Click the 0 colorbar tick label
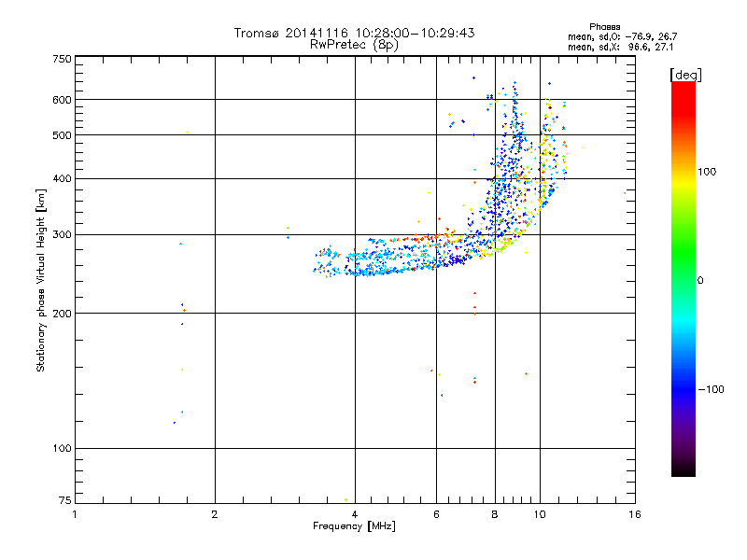747x560 pixels. click(x=700, y=281)
